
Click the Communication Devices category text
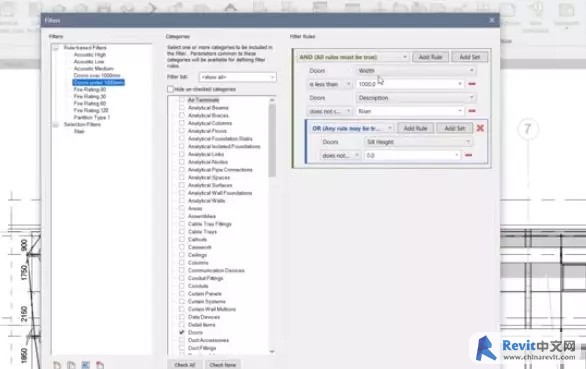coord(216,270)
